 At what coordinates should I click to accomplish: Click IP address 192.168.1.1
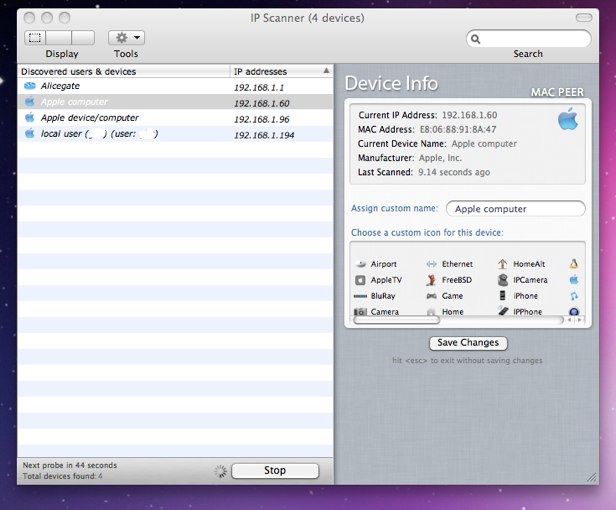pos(259,88)
